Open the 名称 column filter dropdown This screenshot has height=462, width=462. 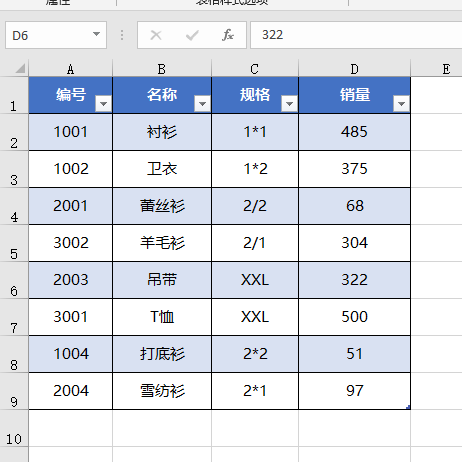[x=202, y=104]
